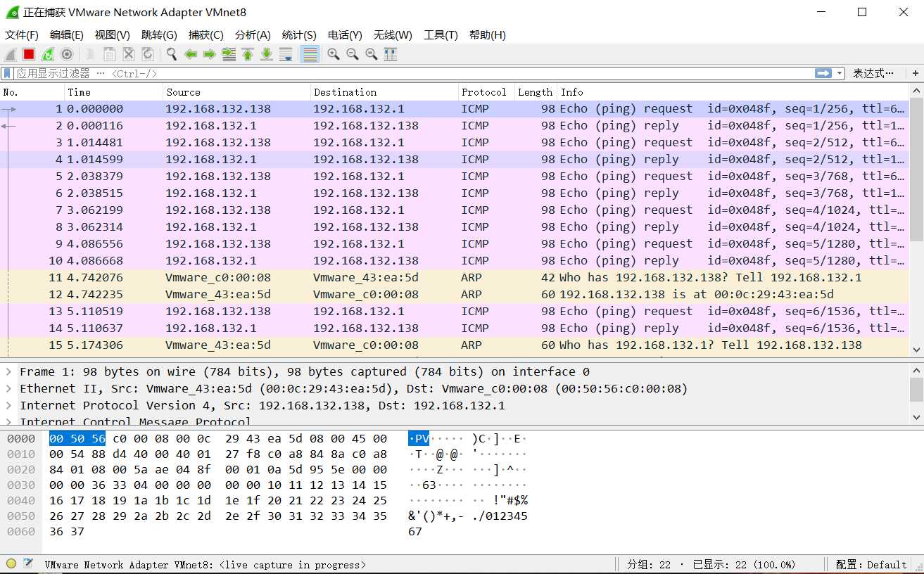The image size is (924, 574).
Task: Click the display filter input field
Action: point(412,73)
